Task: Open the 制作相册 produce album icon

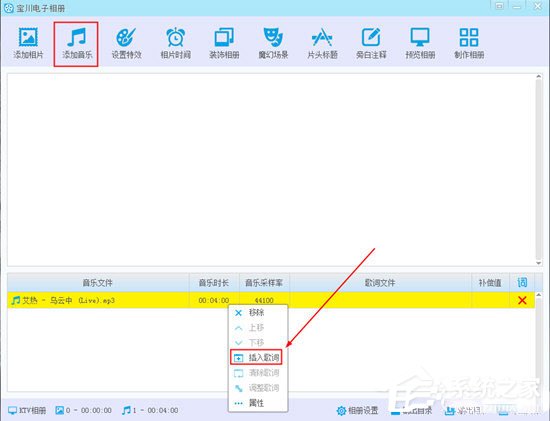Action: click(469, 43)
